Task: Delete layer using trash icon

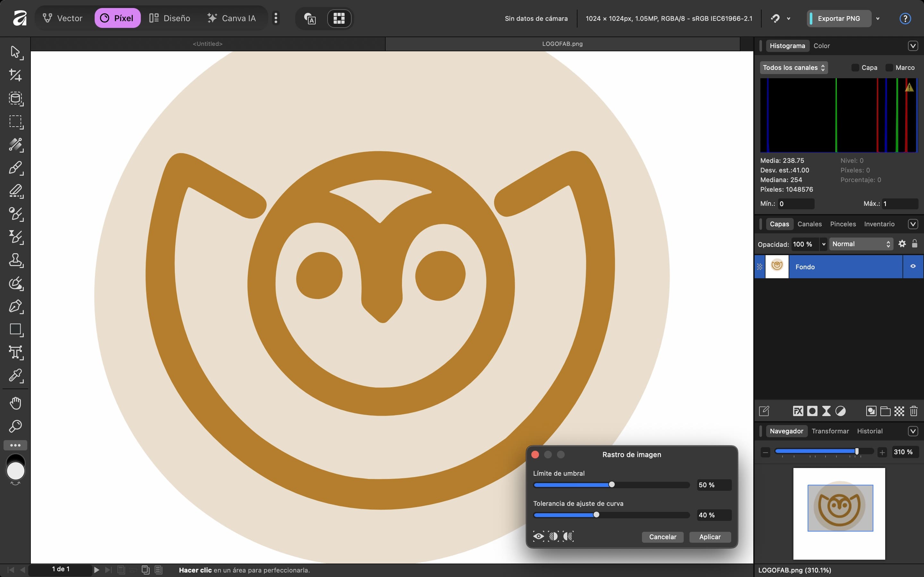Action: click(913, 411)
